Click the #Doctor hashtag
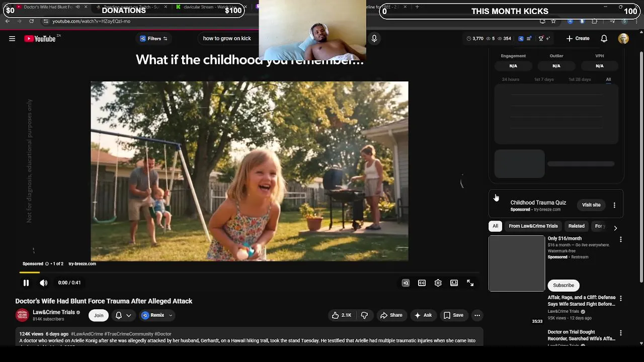The height and width of the screenshot is (362, 644). (x=163, y=334)
